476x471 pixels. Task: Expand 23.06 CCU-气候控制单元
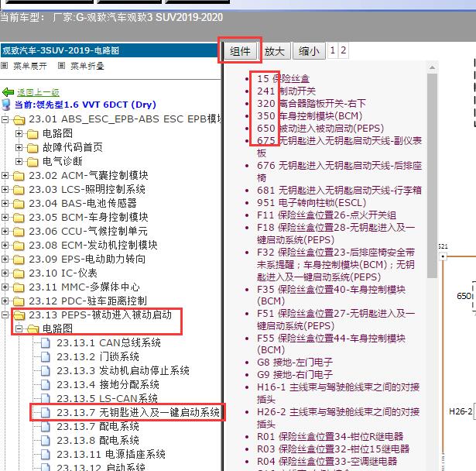pos(5,232)
